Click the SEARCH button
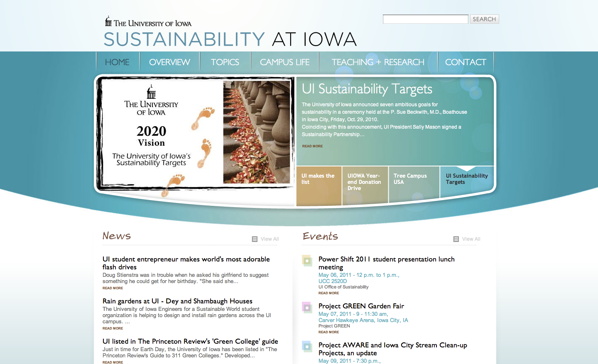The image size is (598, 364). click(484, 19)
